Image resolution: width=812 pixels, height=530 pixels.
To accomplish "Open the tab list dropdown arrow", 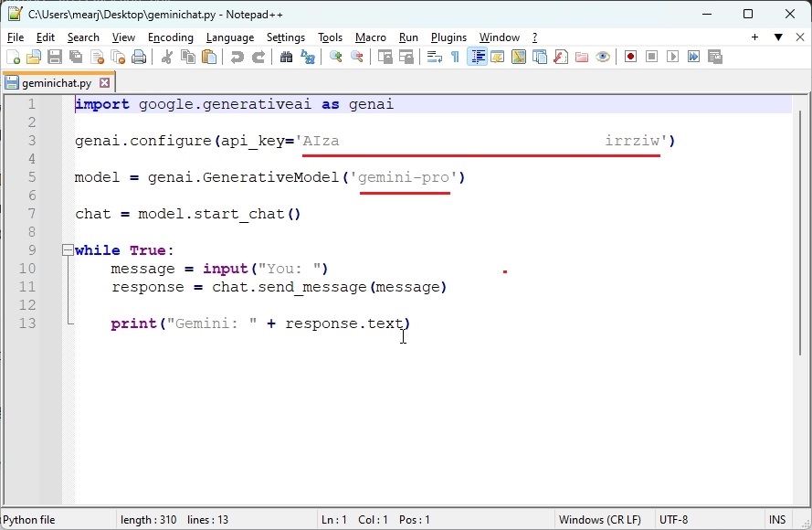I will coord(777,37).
